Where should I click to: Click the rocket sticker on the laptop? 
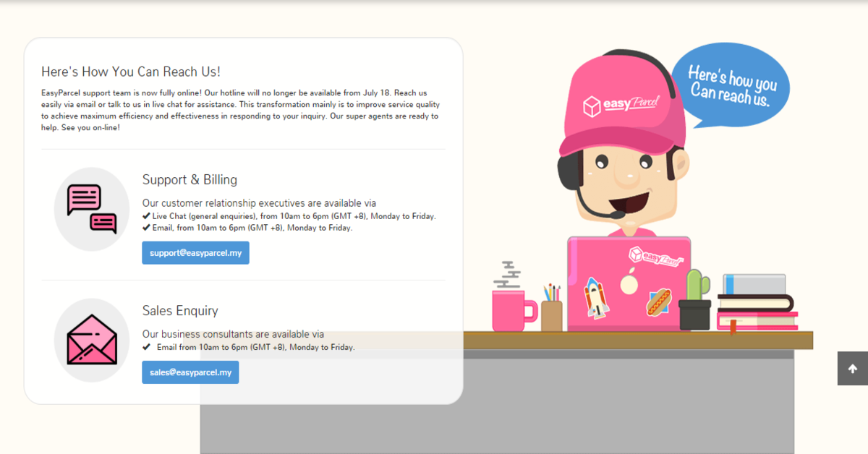pos(595,296)
